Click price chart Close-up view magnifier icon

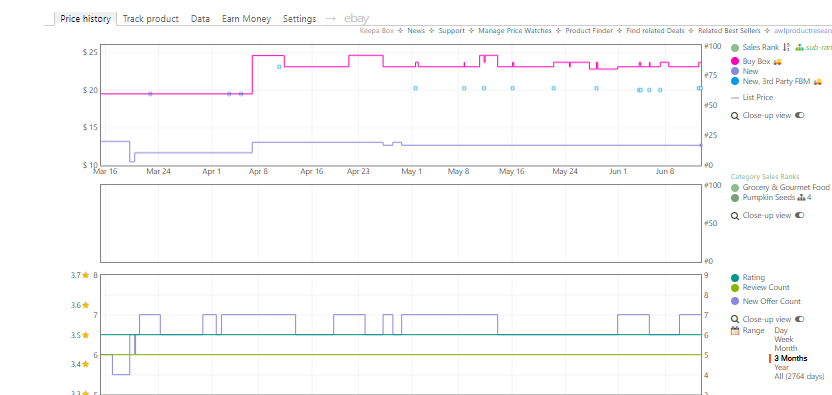point(735,116)
